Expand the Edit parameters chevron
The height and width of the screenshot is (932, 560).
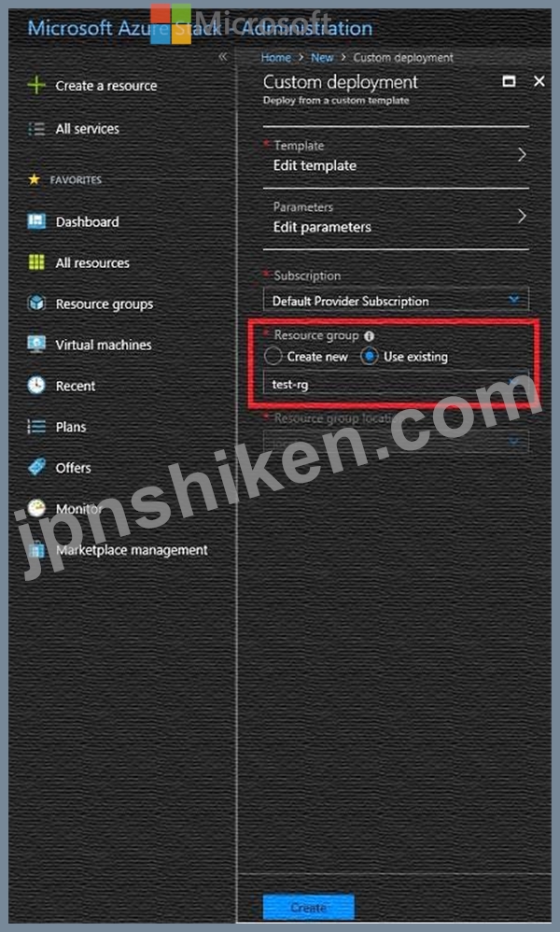[522, 216]
